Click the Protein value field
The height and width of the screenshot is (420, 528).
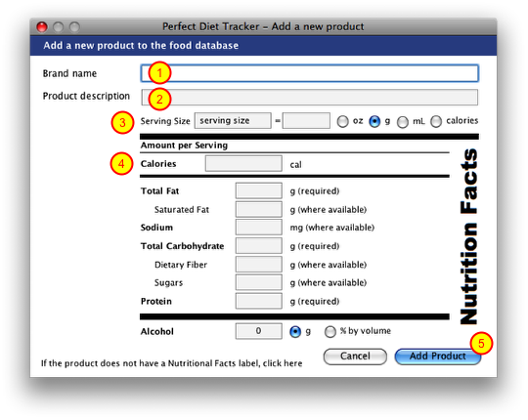pyautogui.click(x=258, y=301)
